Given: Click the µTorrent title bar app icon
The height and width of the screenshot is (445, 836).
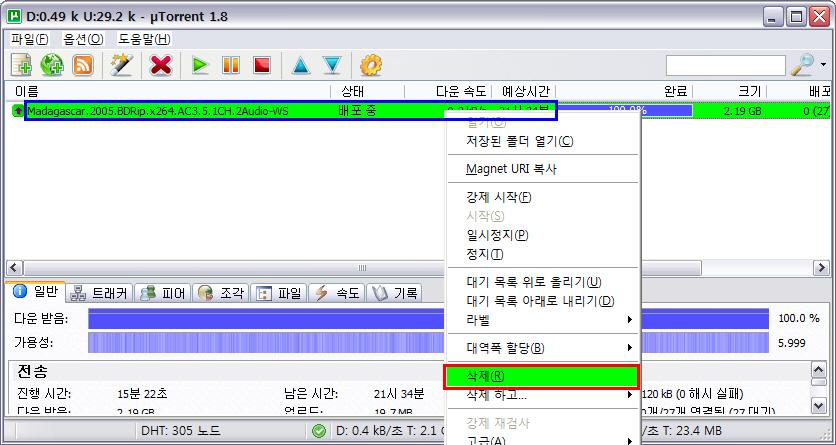Looking at the screenshot, I should (x=13, y=17).
